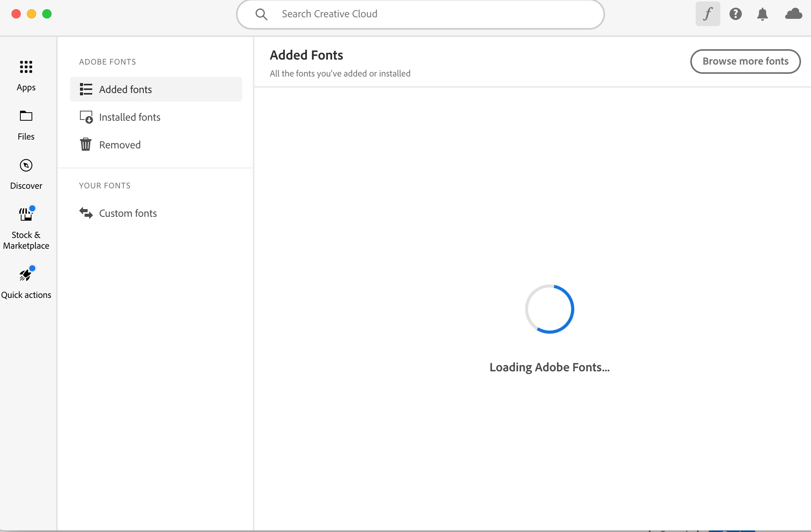Click the help question mark icon
The image size is (811, 532).
click(735, 14)
